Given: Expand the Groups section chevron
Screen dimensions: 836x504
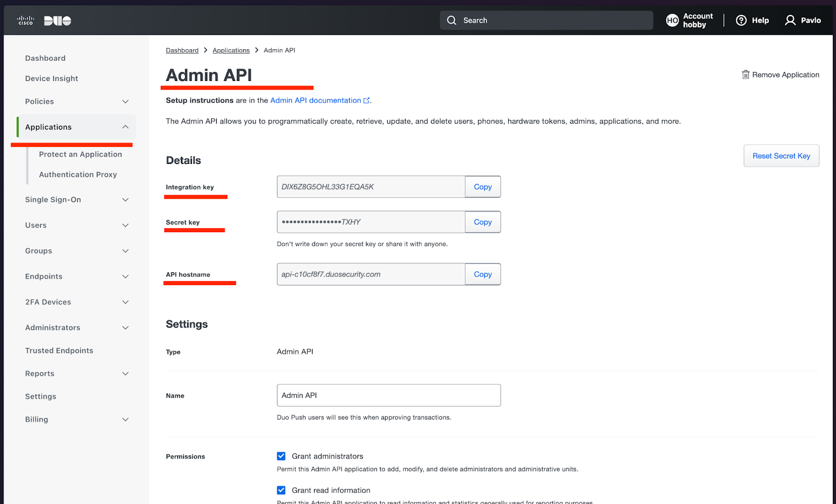Looking at the screenshot, I should tap(125, 251).
